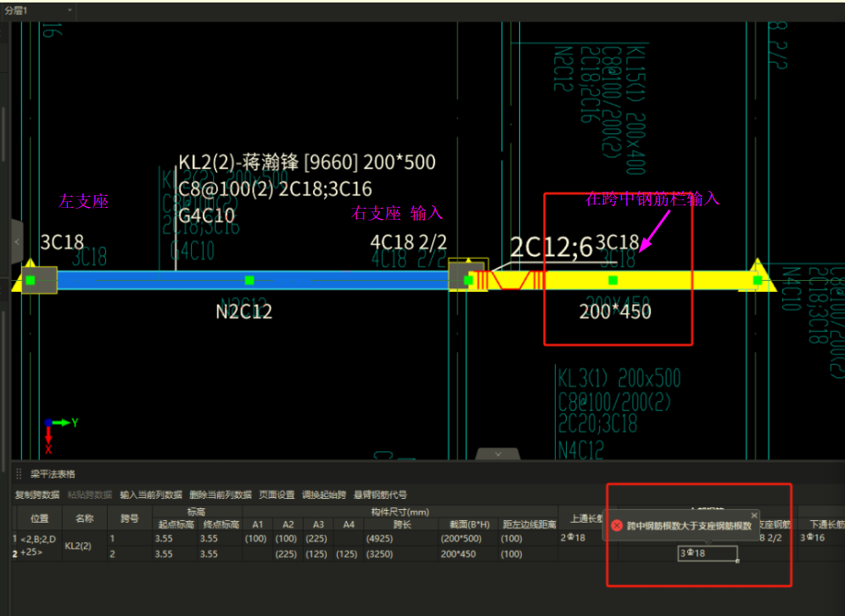845x616 pixels.
Task: Click the 粘贴跨数据 button
Action: point(89,495)
